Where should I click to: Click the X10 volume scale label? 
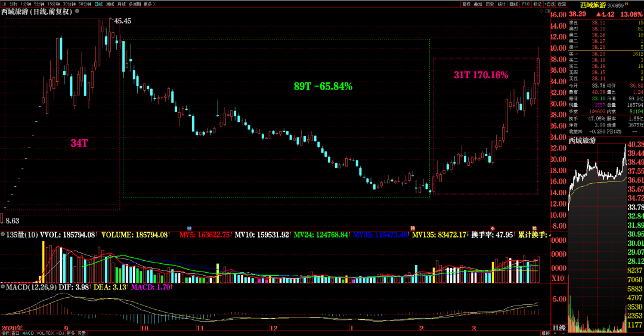(x=558, y=279)
